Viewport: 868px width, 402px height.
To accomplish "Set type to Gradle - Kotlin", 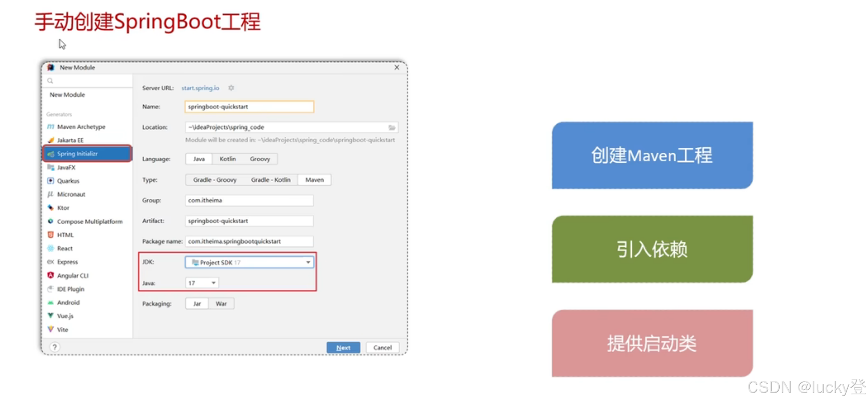I will (x=271, y=180).
